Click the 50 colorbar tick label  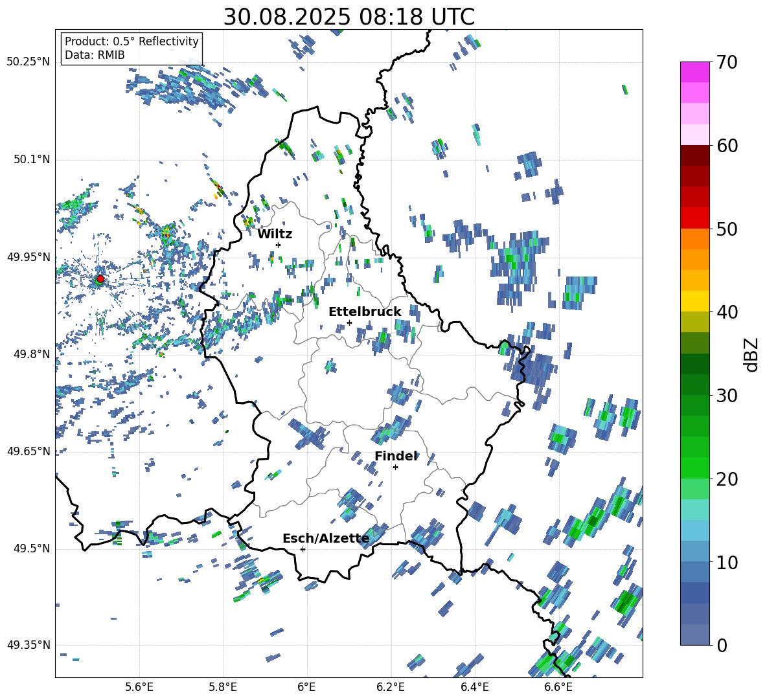727,229
